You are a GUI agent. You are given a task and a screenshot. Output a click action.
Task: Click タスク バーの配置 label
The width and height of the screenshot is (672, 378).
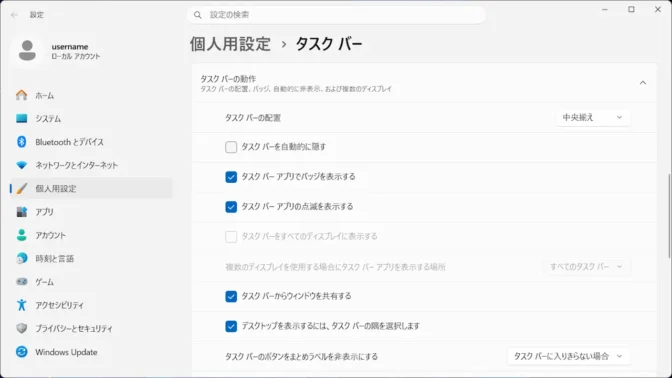[x=253, y=118]
